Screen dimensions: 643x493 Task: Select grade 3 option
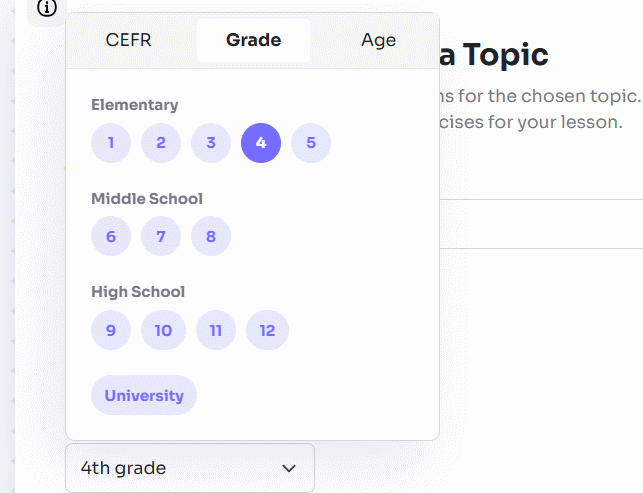pos(211,143)
